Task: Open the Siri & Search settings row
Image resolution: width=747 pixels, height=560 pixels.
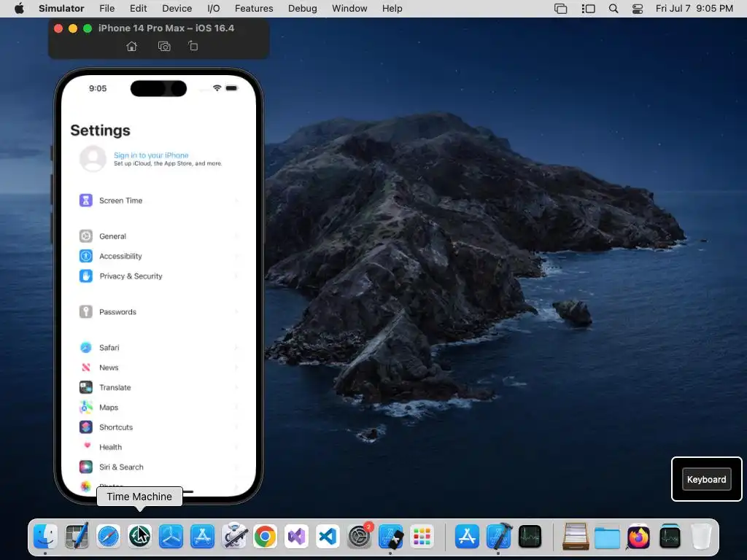Action: coord(158,467)
